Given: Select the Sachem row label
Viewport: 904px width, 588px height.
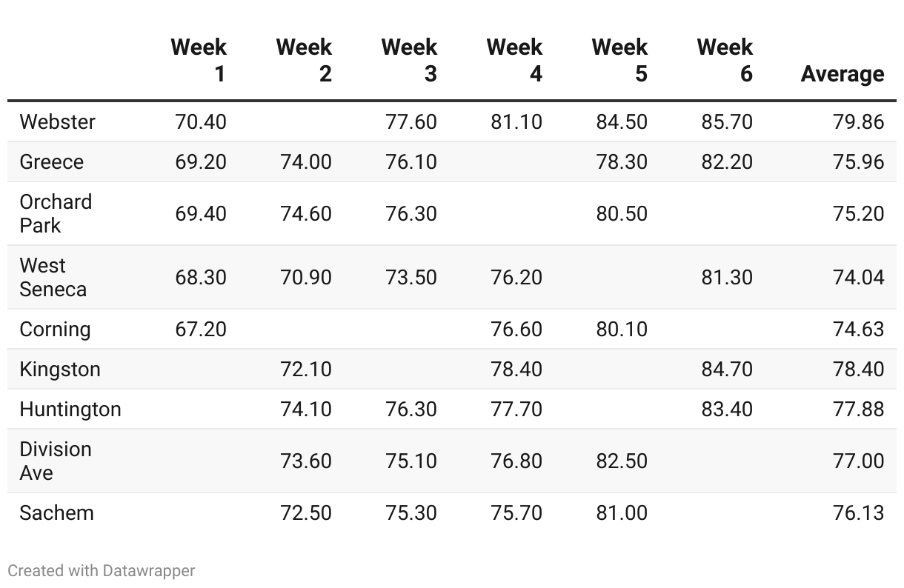Looking at the screenshot, I should 56,512.
